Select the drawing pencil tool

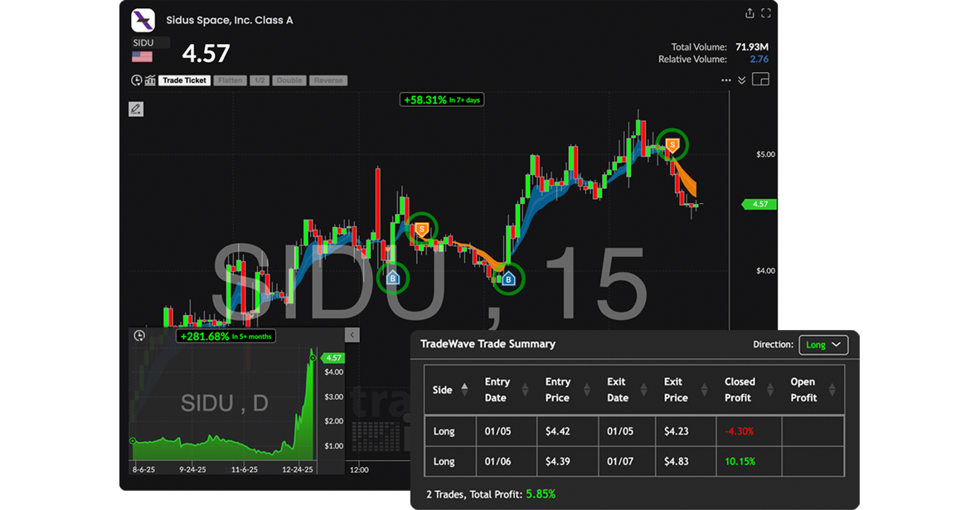[x=136, y=109]
